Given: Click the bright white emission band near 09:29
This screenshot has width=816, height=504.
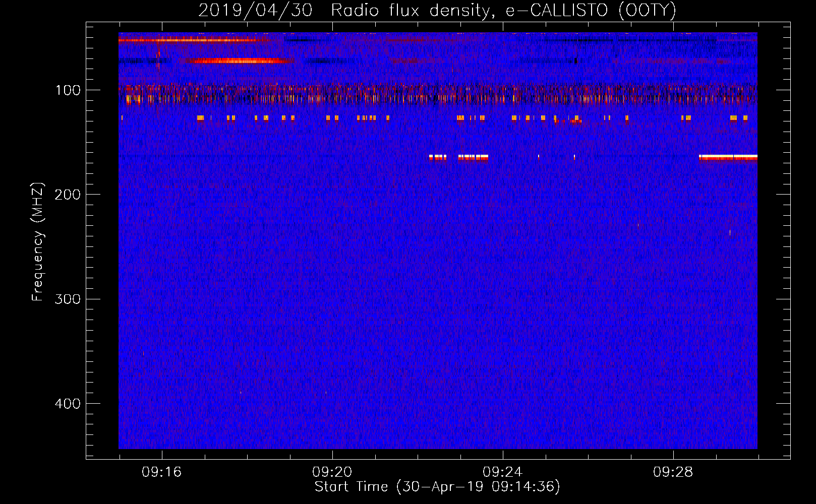Looking at the screenshot, I should [728, 157].
